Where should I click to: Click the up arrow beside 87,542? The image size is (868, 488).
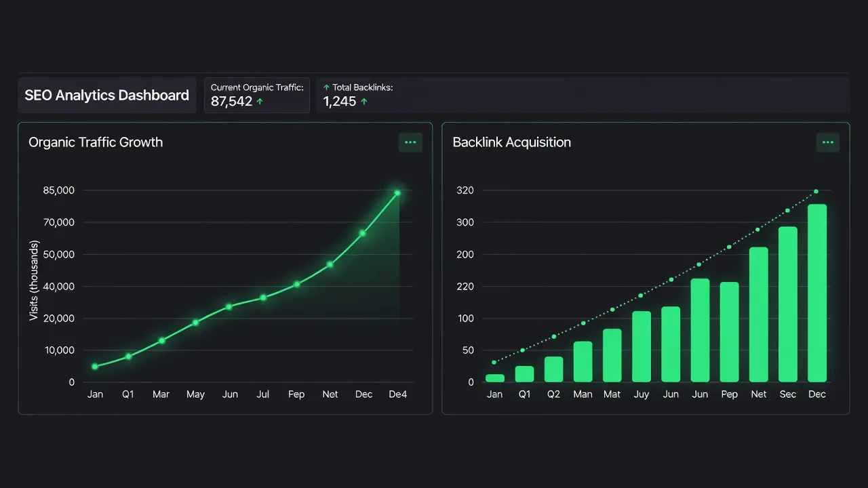point(260,102)
